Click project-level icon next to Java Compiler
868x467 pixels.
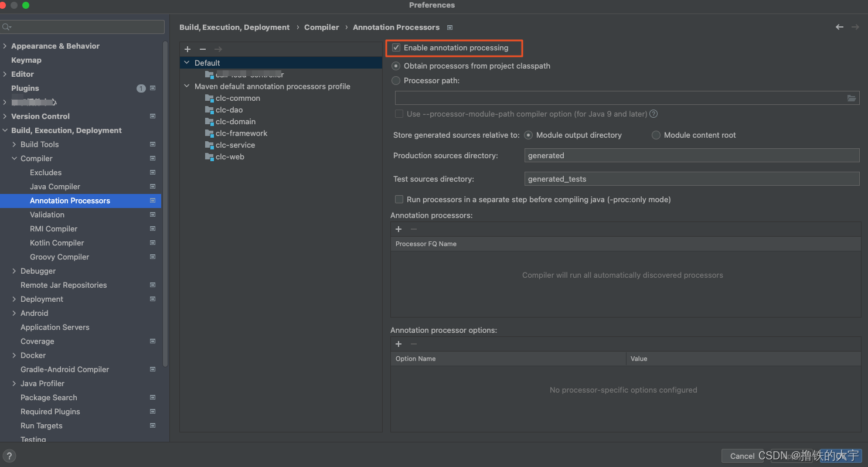[x=152, y=186]
